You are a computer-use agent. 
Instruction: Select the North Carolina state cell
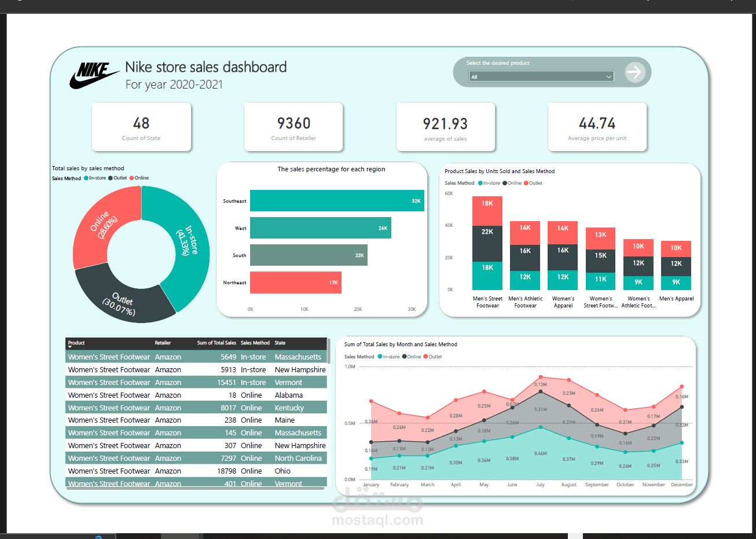[x=298, y=459]
